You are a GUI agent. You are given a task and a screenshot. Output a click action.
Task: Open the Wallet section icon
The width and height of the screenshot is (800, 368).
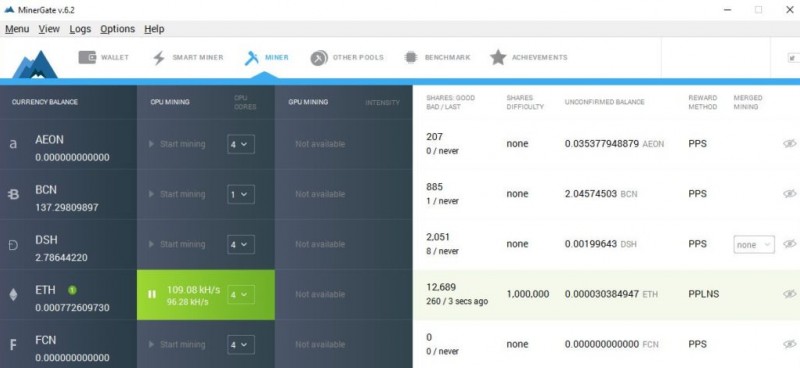click(x=87, y=57)
